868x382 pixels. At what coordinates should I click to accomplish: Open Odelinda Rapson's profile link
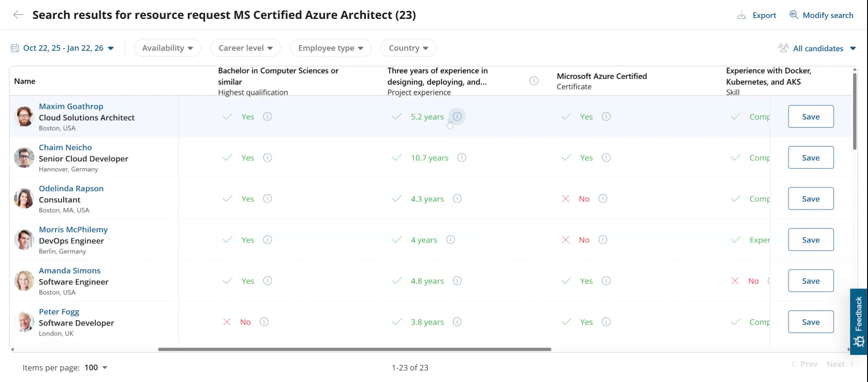71,188
